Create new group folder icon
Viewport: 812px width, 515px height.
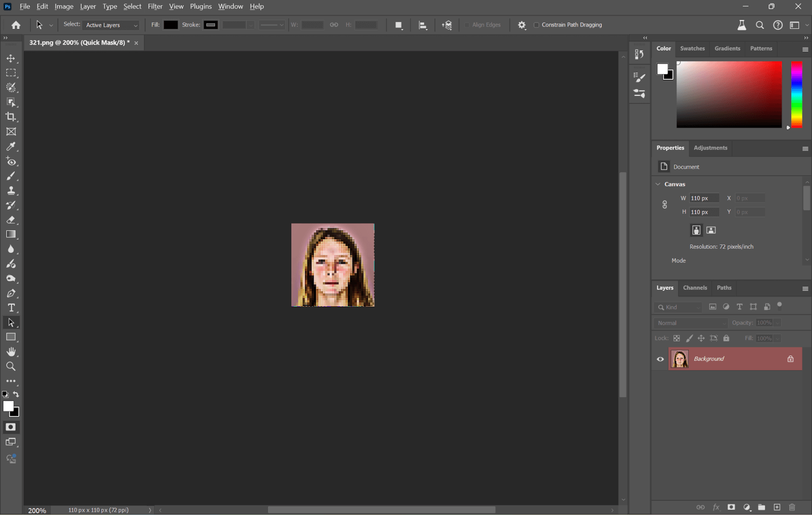point(762,507)
